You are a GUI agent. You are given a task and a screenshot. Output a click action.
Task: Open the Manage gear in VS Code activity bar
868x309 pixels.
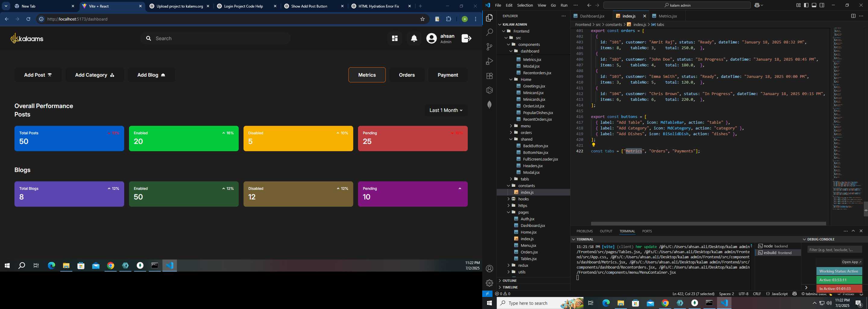[x=489, y=283]
